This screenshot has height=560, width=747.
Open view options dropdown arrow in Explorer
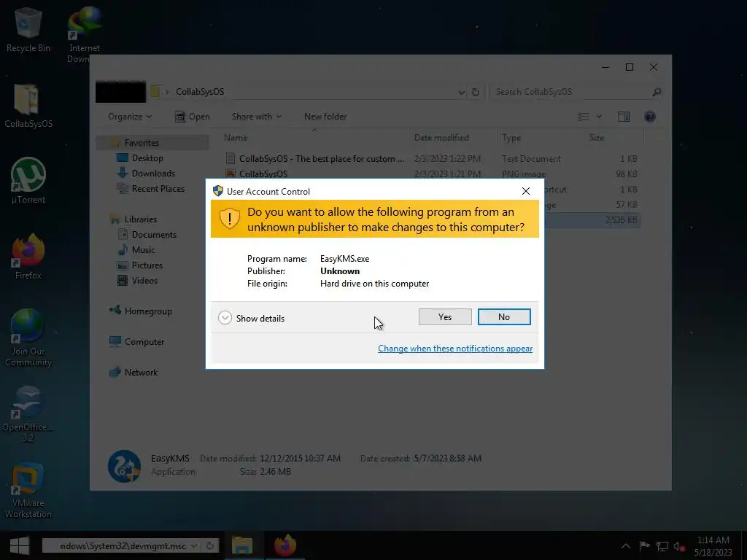coord(600,117)
